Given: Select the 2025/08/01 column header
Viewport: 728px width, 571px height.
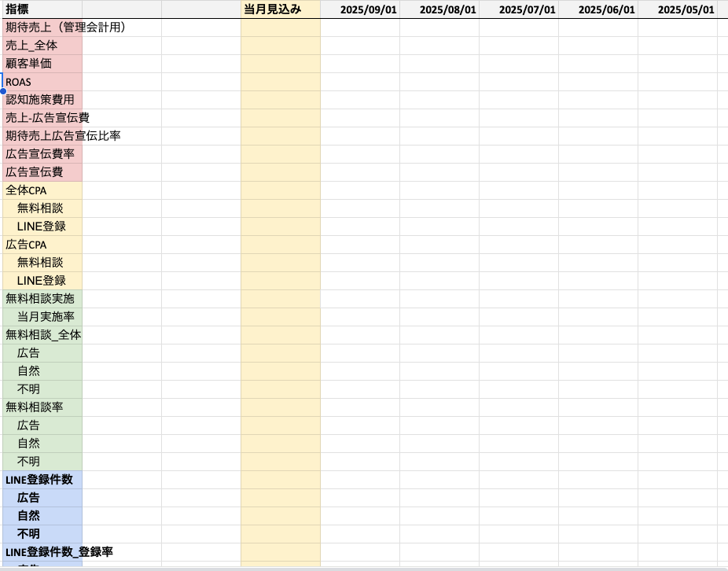Looking at the screenshot, I should tap(439, 9).
